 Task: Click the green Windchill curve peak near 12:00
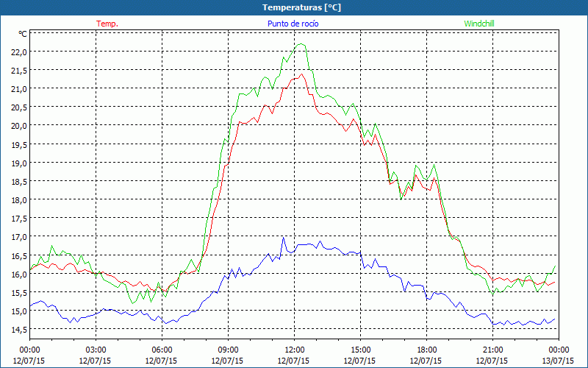click(x=301, y=44)
